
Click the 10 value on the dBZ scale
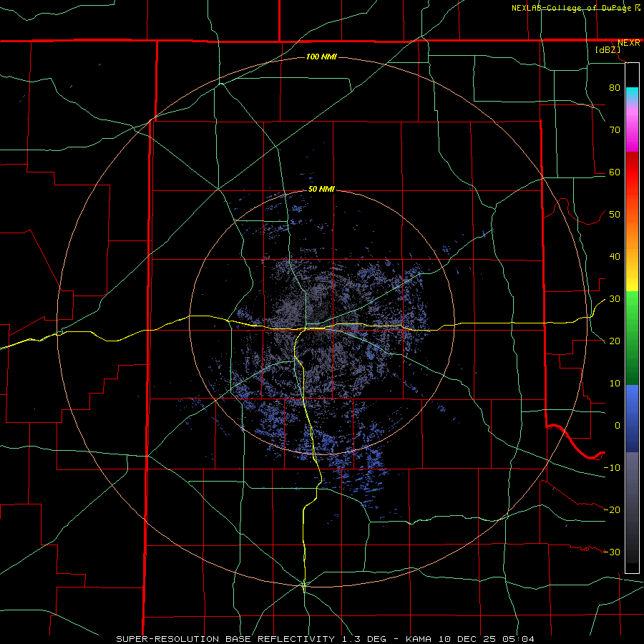[x=615, y=384]
